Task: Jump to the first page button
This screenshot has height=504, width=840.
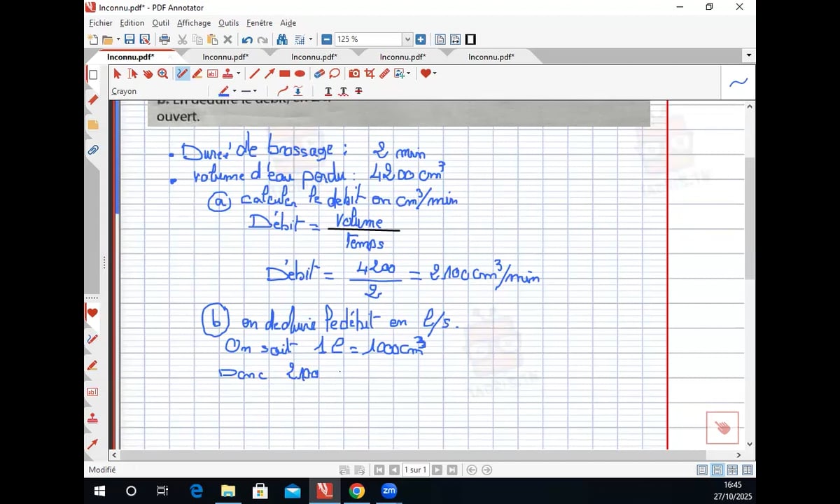Action: (x=379, y=470)
